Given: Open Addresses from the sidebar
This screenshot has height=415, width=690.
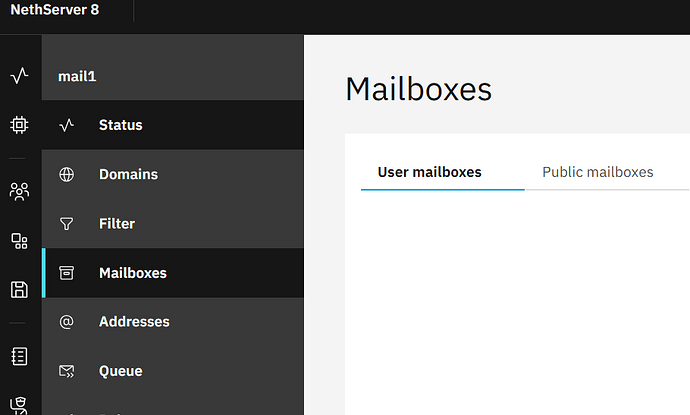Looking at the screenshot, I should click(134, 322).
